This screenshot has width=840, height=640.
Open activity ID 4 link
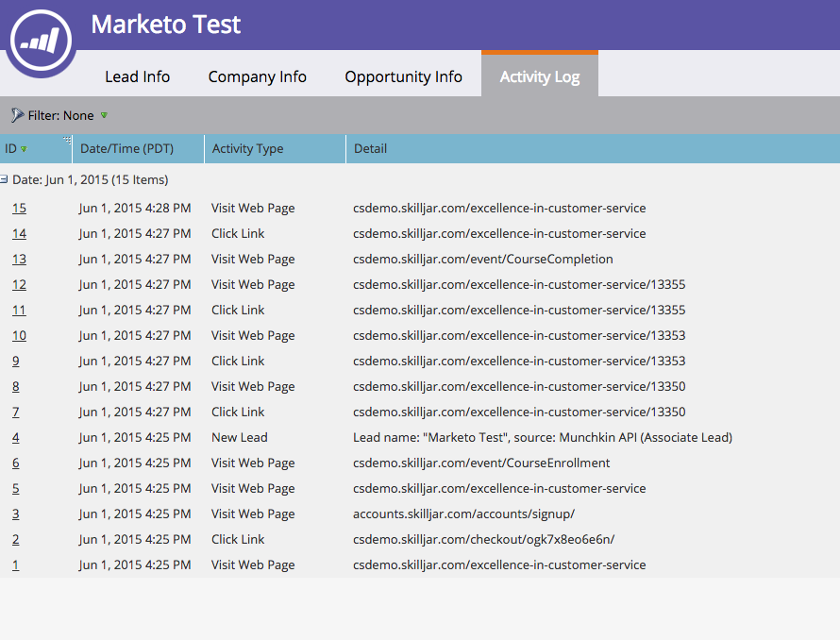pos(15,437)
